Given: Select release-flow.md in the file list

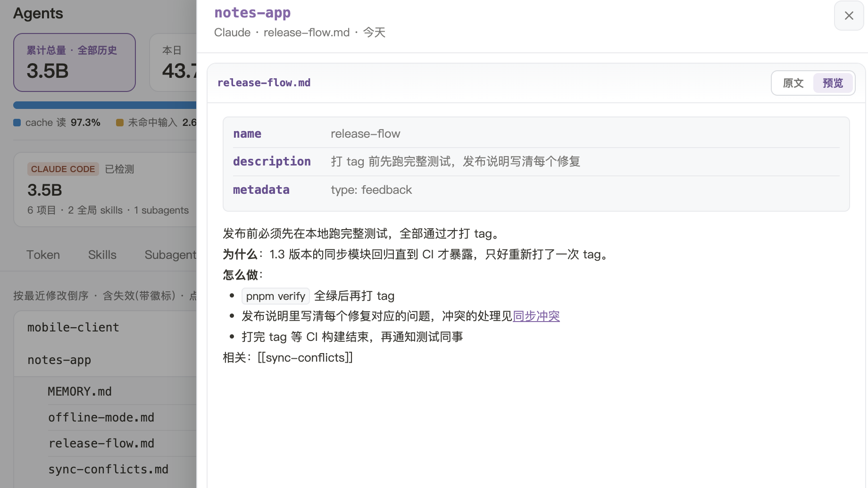Looking at the screenshot, I should point(122,443).
